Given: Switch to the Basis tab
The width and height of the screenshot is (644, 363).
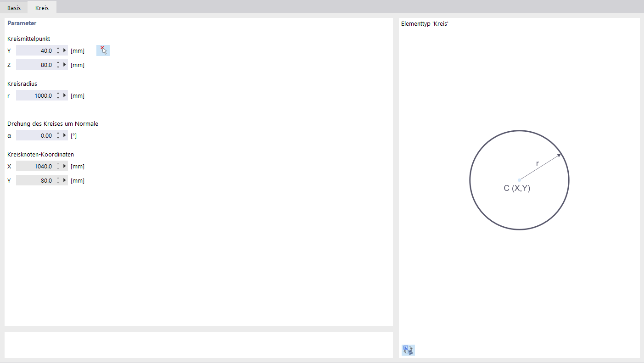Looking at the screenshot, I should tap(14, 8).
